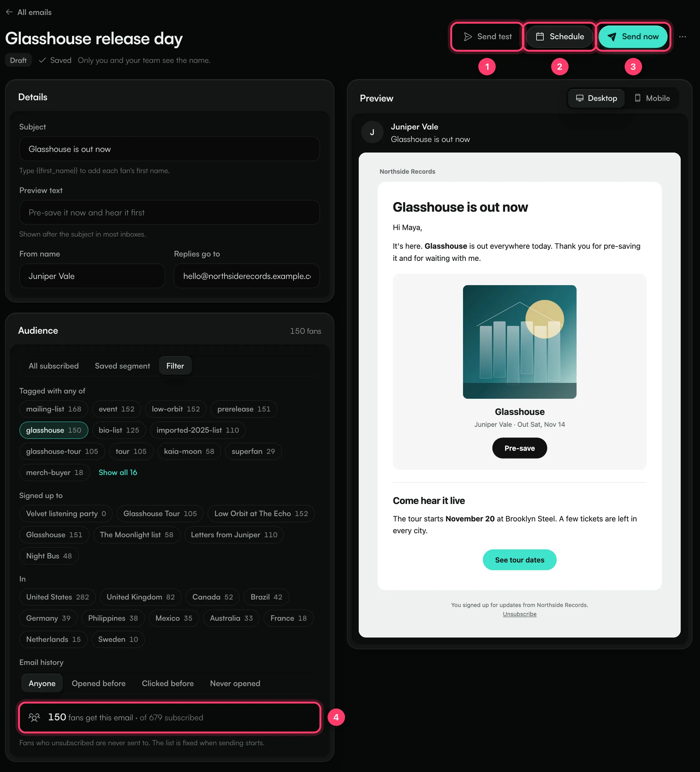Select Clicked before email history
This screenshot has height=772, width=700.
click(168, 684)
